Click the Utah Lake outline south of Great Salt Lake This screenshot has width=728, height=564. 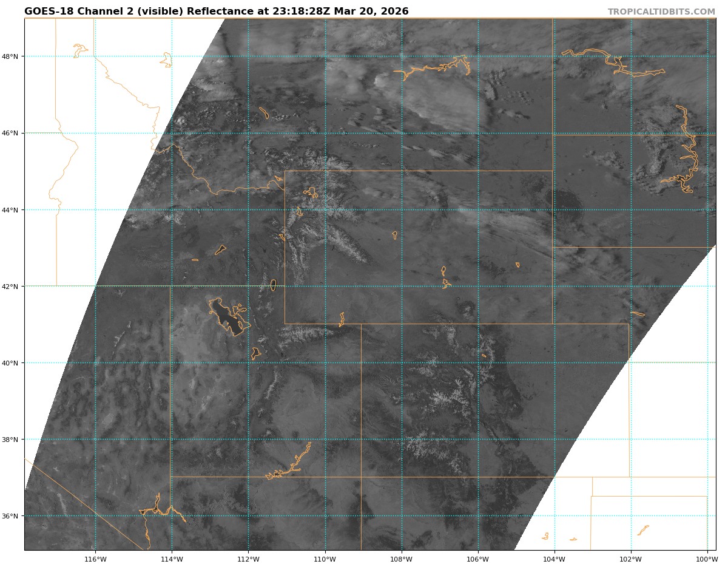click(x=256, y=353)
